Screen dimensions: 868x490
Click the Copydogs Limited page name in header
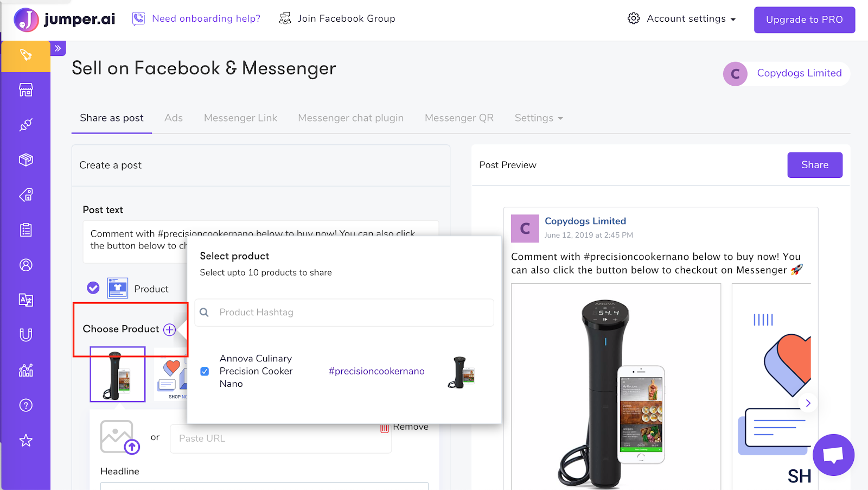(x=800, y=73)
